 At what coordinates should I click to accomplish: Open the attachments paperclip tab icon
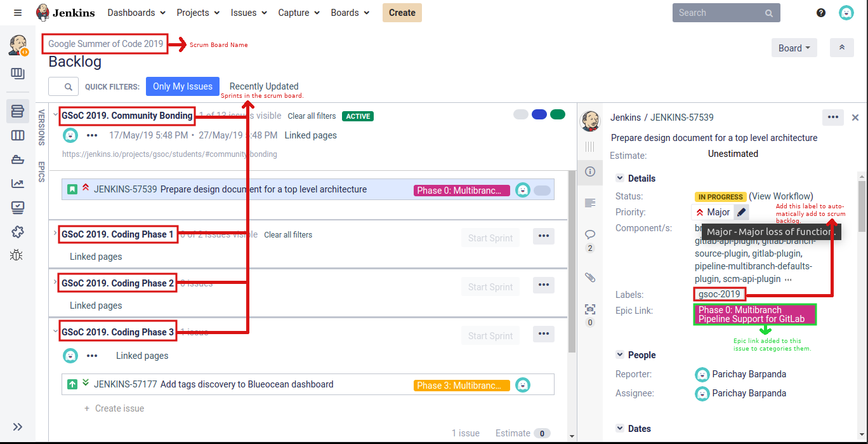coord(590,278)
